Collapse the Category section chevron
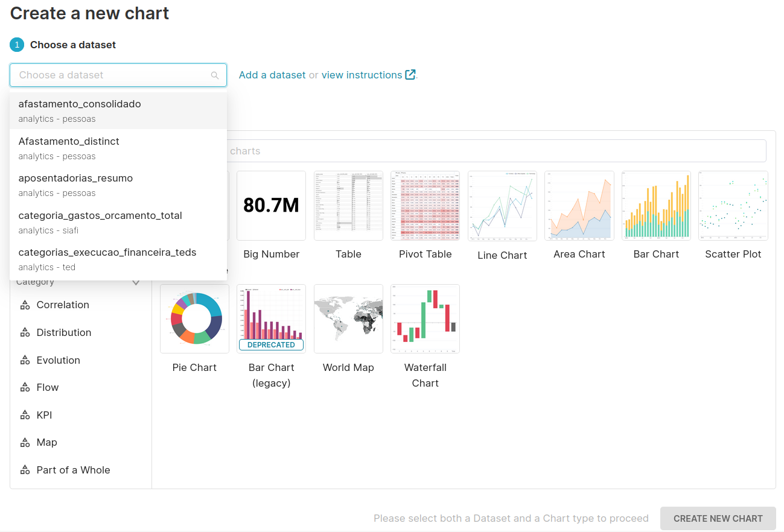 point(136,282)
